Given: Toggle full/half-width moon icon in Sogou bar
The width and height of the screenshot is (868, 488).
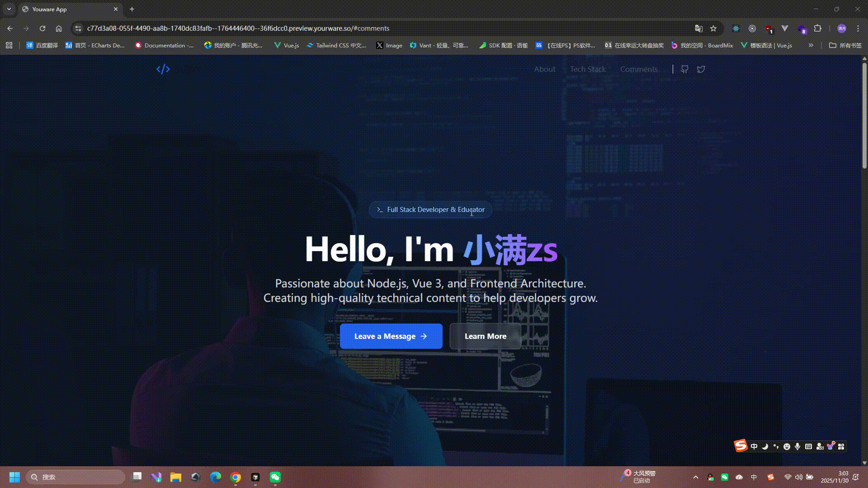Looking at the screenshot, I should pos(765,446).
